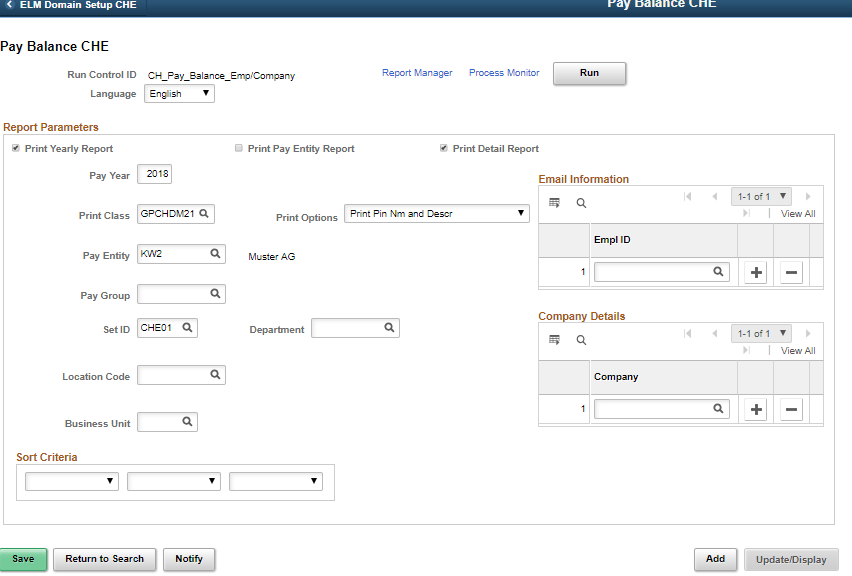Open Report Manager
The height and width of the screenshot is (576, 852).
416,72
